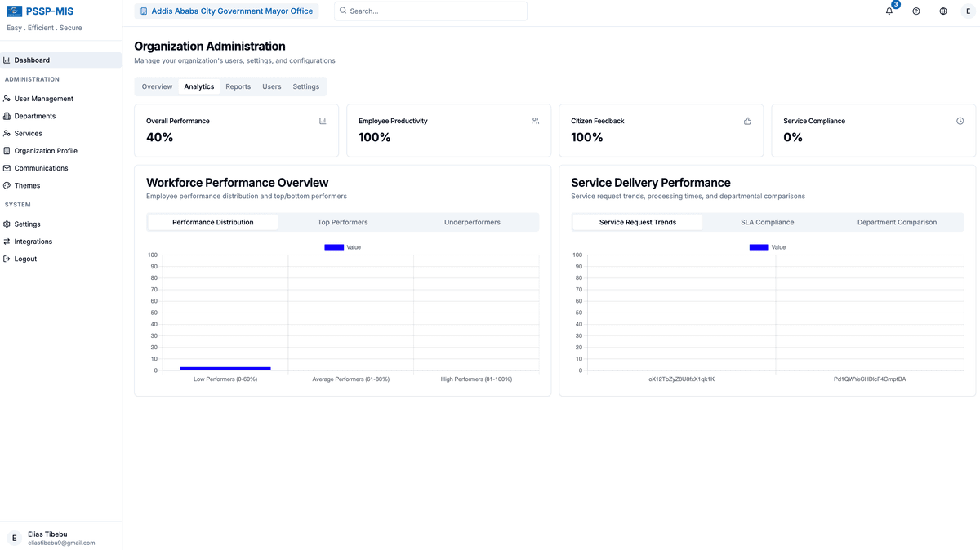
Task: Select the User Management sidebar icon
Action: click(9, 98)
